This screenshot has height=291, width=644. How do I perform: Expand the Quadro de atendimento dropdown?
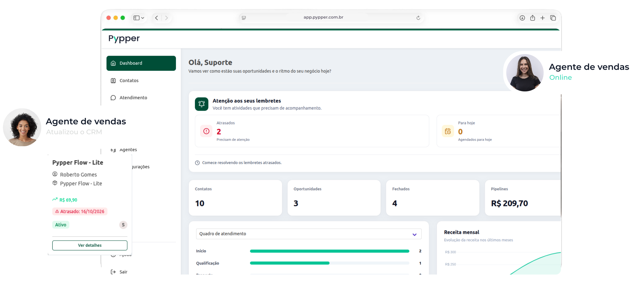pyautogui.click(x=309, y=234)
